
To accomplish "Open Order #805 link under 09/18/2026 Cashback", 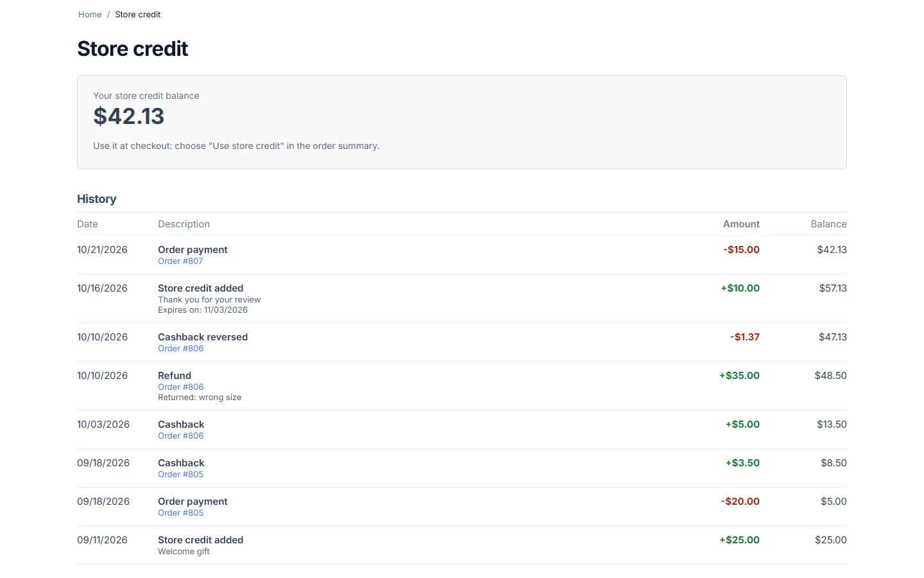I will 180,474.
